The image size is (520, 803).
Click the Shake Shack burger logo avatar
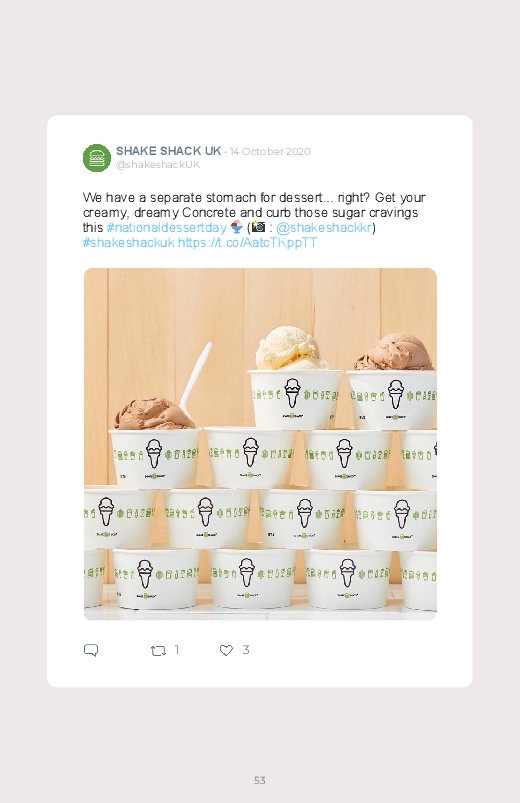97,158
